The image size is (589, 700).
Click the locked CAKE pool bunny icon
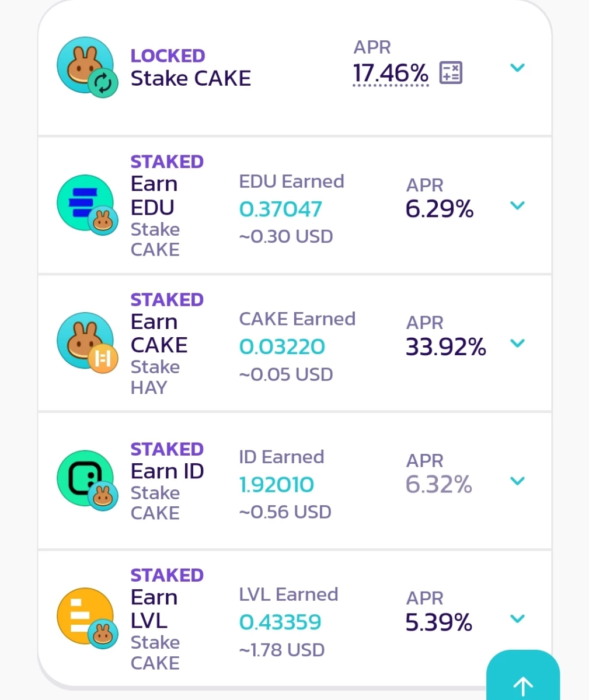pos(85,65)
